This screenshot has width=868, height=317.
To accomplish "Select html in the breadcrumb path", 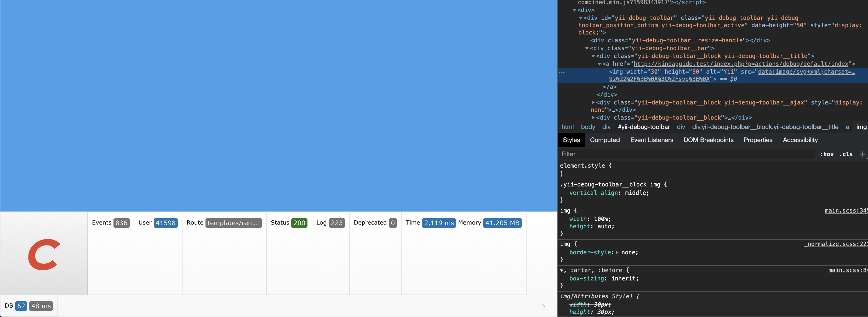I will click(567, 127).
